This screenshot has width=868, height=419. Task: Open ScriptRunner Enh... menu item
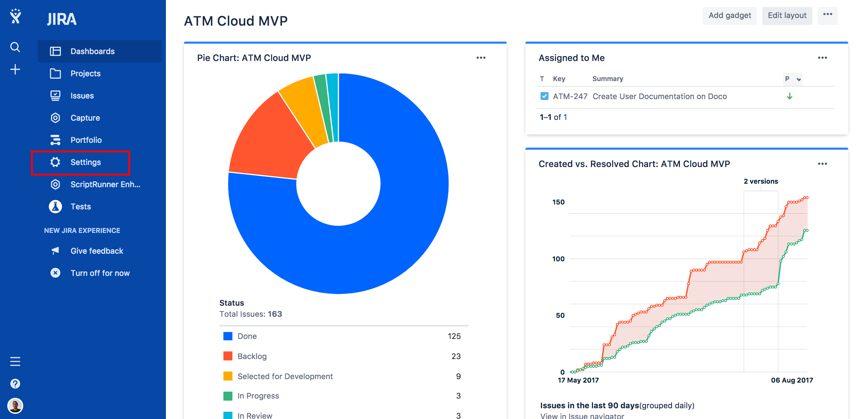pos(100,184)
